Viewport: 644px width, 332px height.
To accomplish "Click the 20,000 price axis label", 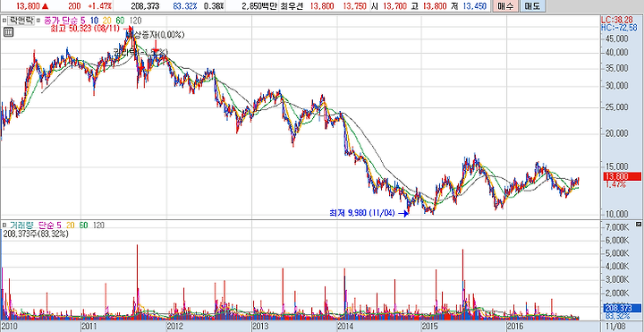I will click(x=617, y=133).
